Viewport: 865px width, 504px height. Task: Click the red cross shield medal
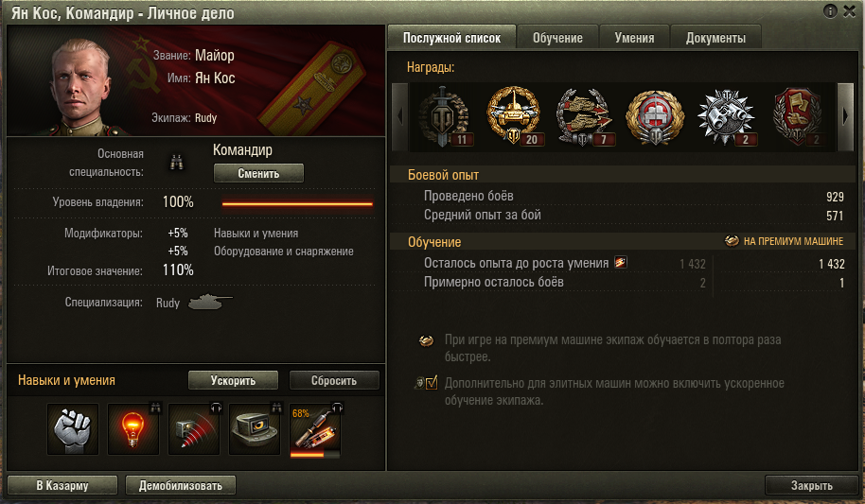655,117
